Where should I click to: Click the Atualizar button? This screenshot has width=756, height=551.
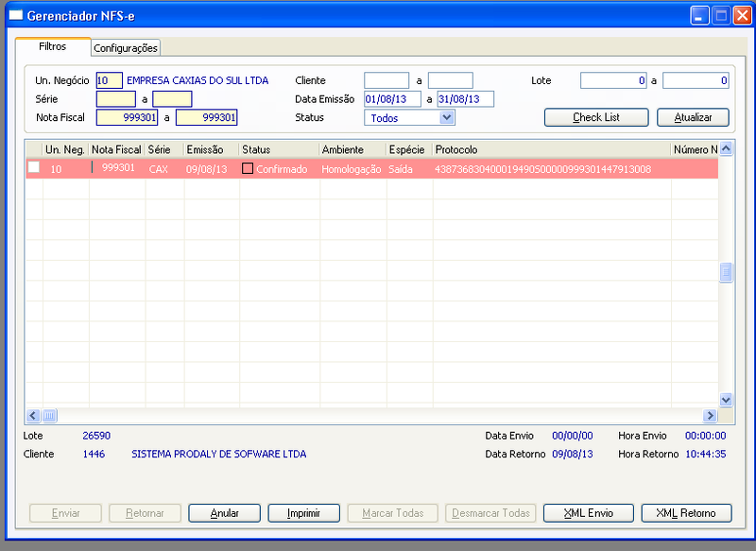pos(693,117)
